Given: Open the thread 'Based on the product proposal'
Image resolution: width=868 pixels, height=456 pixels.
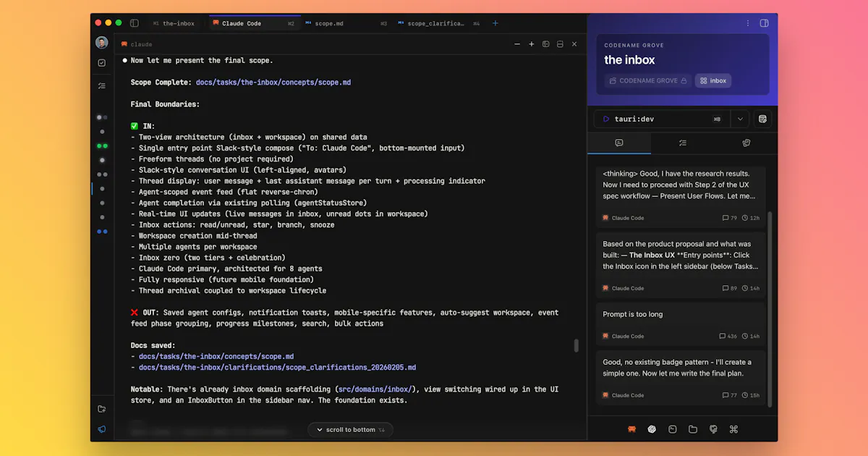Looking at the screenshot, I should (681, 266).
